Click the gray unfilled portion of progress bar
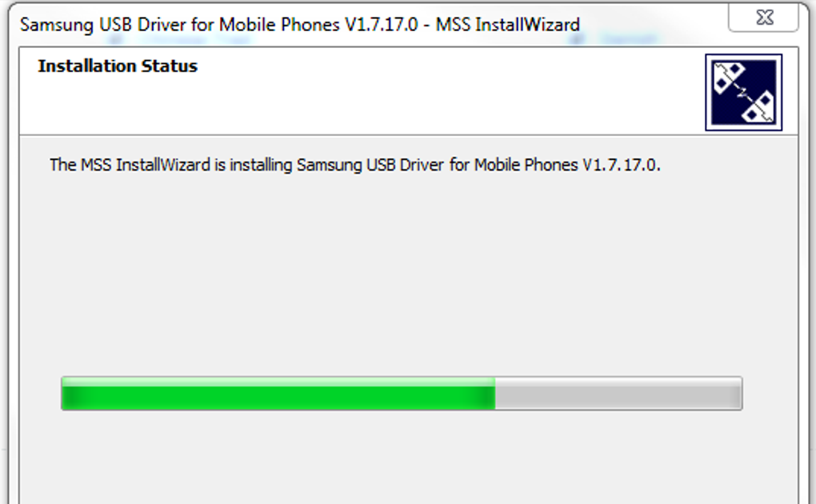 [618, 394]
